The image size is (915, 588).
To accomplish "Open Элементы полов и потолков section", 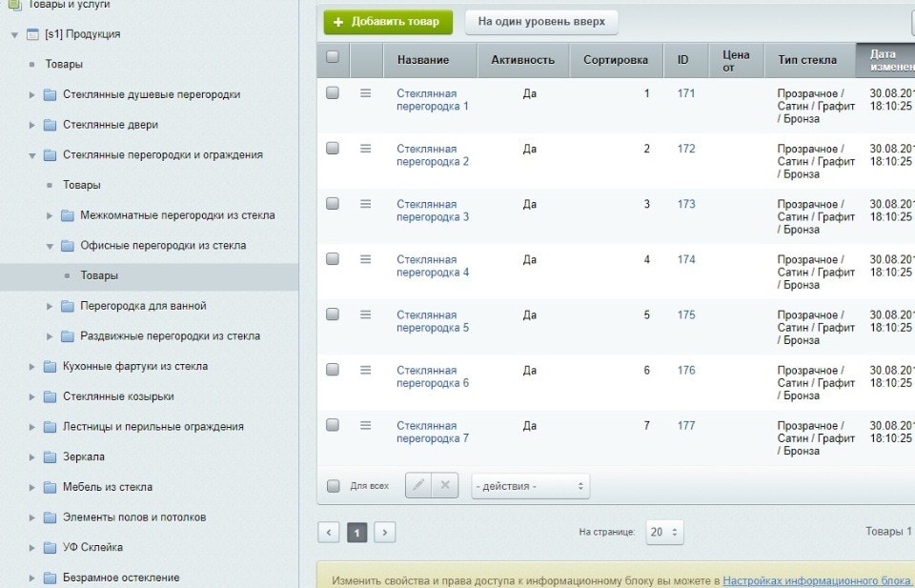I will 134,517.
